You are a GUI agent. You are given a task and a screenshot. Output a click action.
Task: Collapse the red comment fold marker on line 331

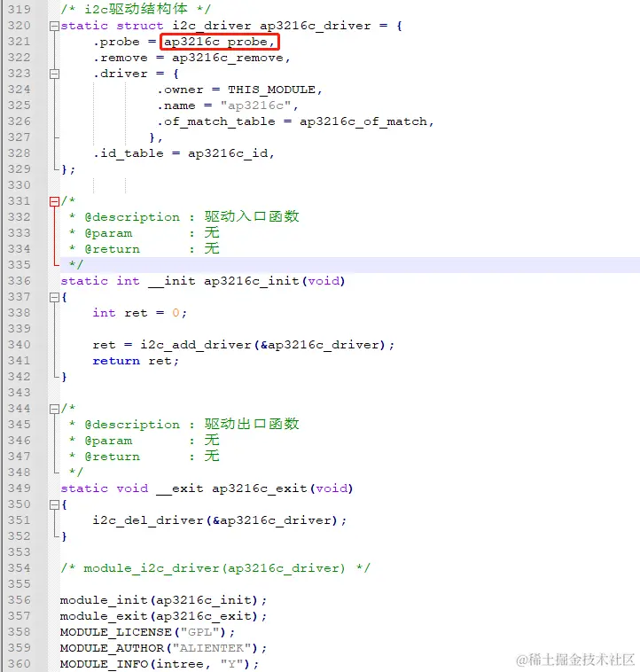[54, 201]
